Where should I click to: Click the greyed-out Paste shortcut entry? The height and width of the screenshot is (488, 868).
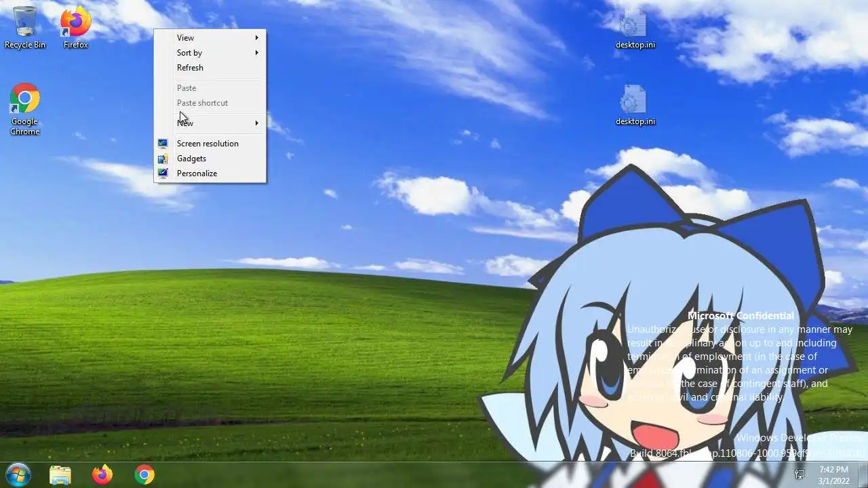210,103
